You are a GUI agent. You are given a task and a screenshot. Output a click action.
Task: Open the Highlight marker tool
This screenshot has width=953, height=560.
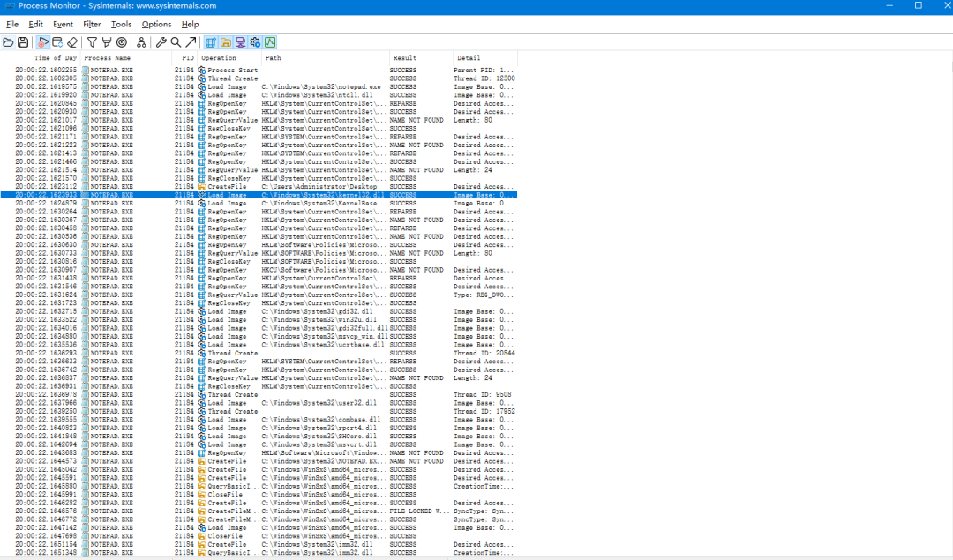(107, 42)
